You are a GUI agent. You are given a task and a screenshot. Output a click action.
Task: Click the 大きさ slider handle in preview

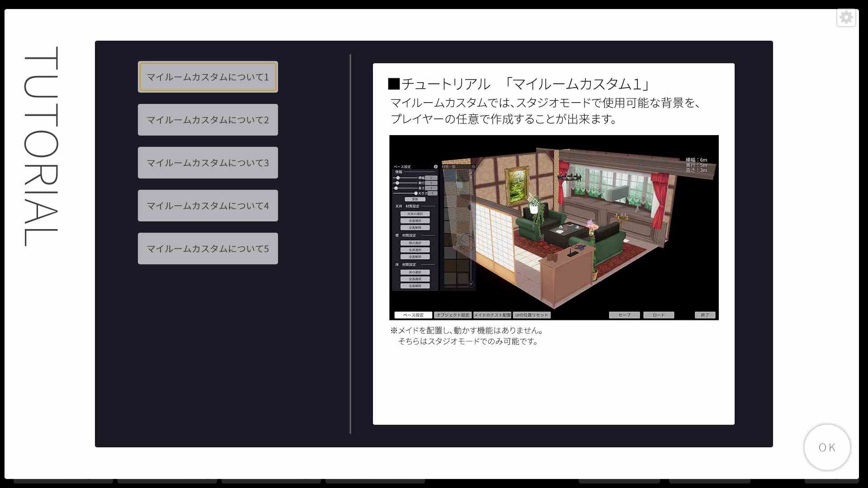click(416, 193)
